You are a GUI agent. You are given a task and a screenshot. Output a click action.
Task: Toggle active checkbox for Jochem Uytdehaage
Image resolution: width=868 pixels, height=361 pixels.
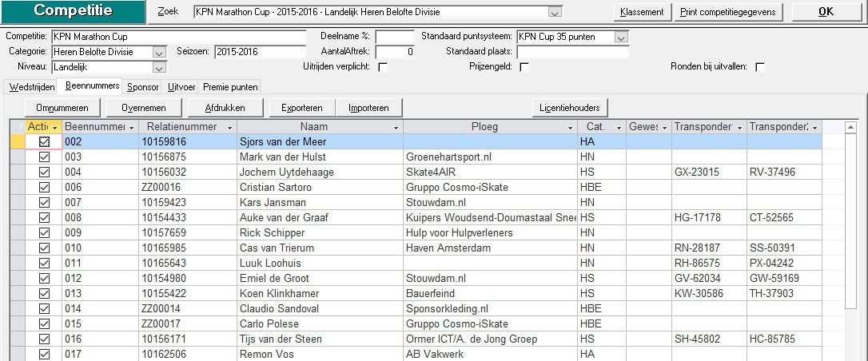coord(44,172)
